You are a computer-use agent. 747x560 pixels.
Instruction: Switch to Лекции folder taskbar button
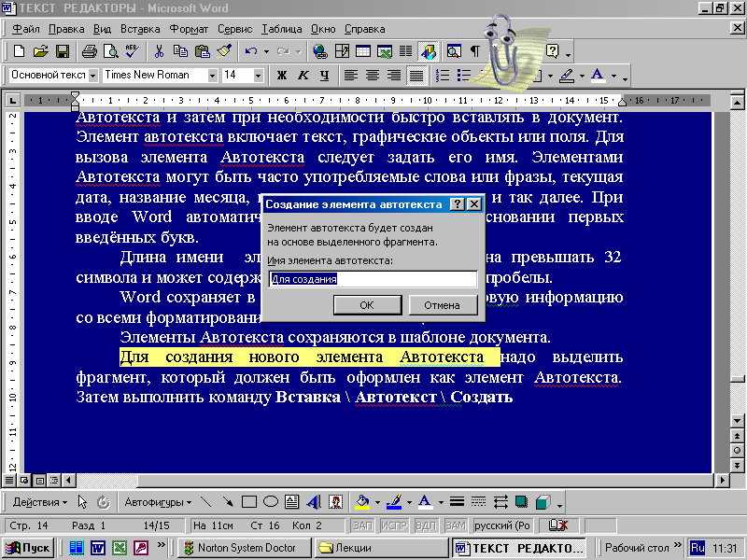(380, 548)
